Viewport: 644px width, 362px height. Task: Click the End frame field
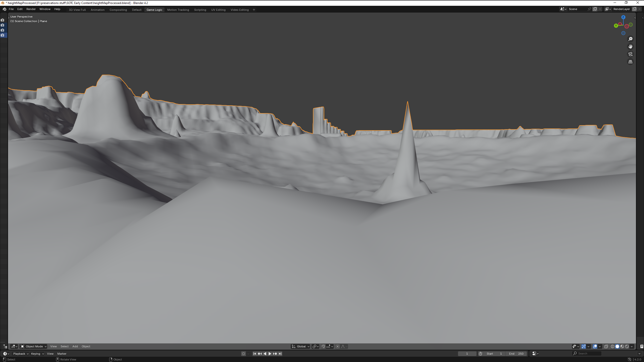click(x=516, y=354)
